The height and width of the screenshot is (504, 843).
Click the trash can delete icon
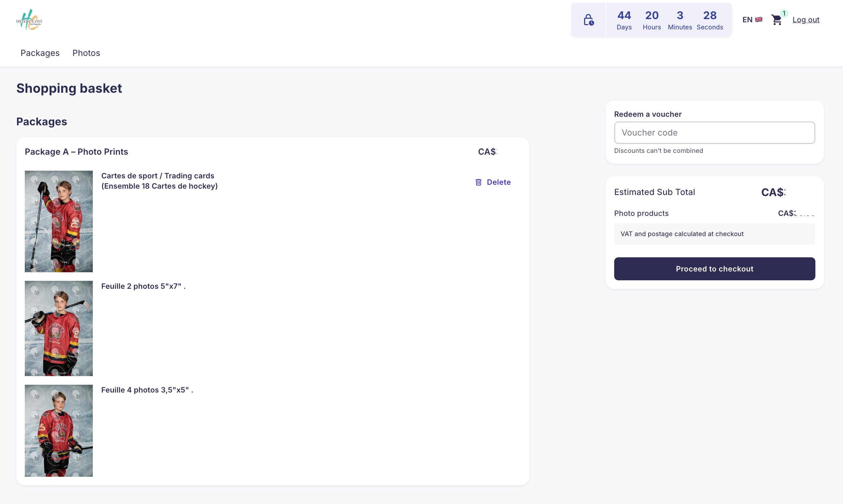(x=479, y=182)
